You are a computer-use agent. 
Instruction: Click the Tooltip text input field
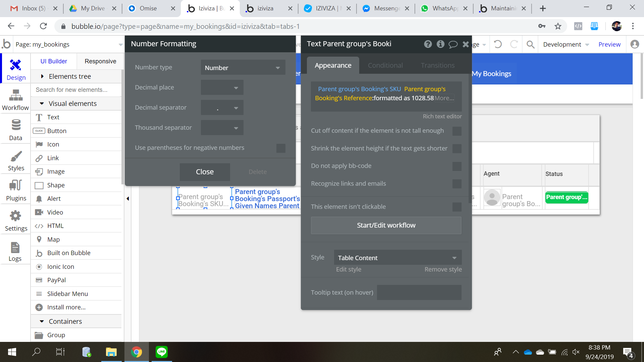tap(419, 292)
